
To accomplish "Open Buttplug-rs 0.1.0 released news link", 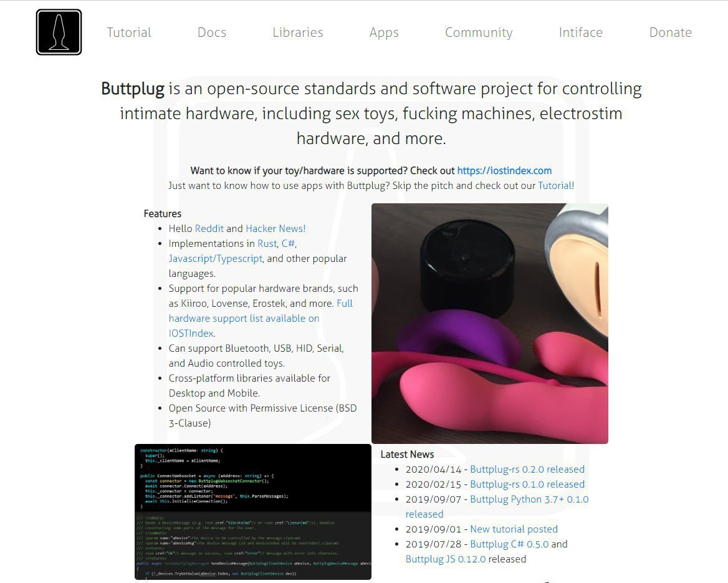I will click(x=527, y=484).
